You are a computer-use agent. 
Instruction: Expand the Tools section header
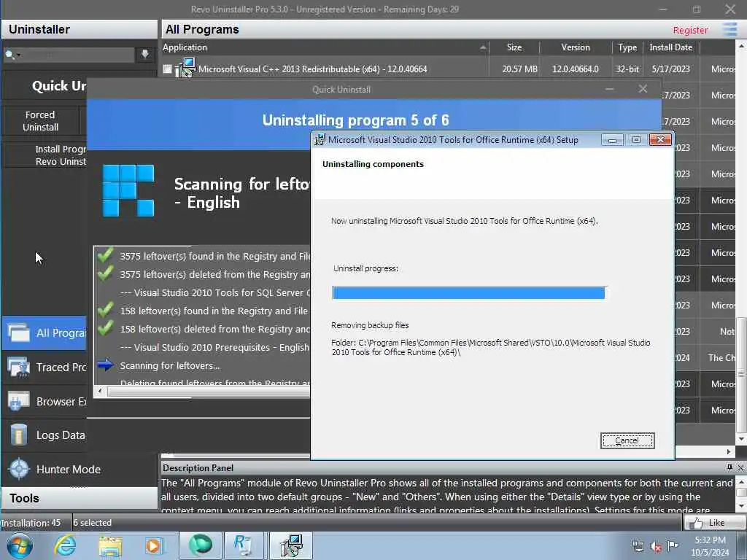coord(79,498)
